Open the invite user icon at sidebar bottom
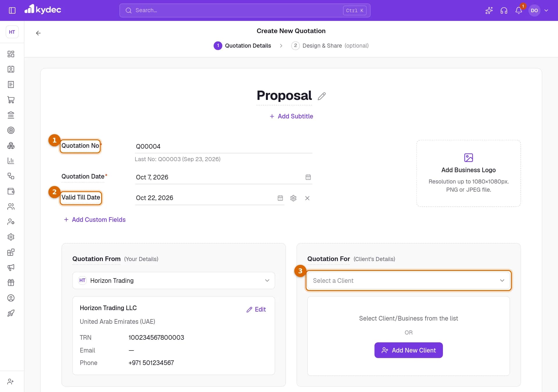Screen dimensions: 558x392 point(11,382)
